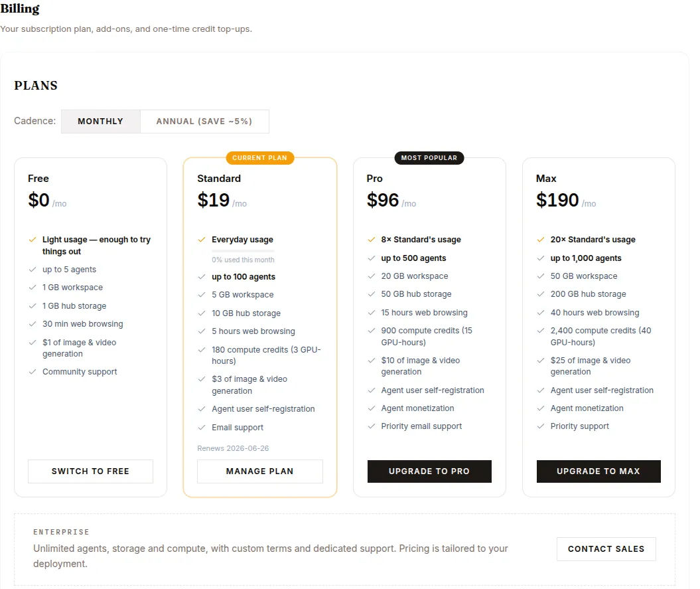Screen dimensions: 700x589
Task: Click the Switch to Free button
Action: (91, 471)
